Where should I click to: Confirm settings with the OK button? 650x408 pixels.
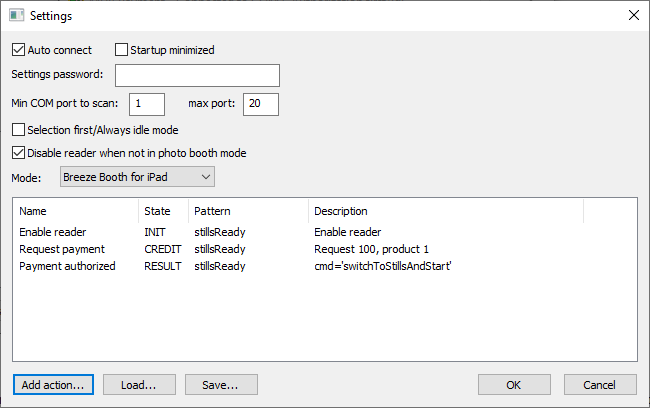pyautogui.click(x=514, y=384)
